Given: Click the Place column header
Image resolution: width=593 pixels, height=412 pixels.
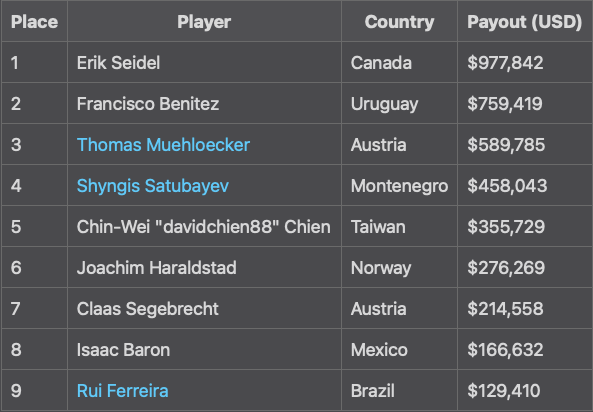Looking at the screenshot, I should pos(34,21).
